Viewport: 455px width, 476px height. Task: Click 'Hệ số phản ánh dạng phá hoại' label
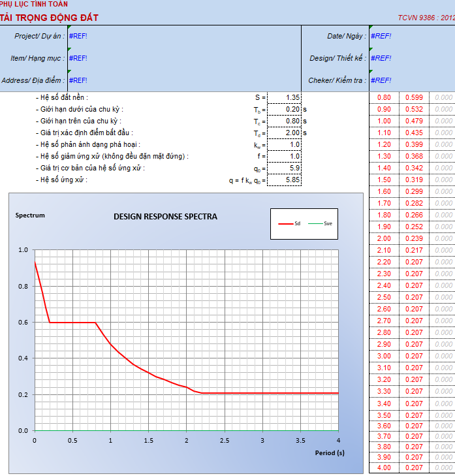point(88,144)
